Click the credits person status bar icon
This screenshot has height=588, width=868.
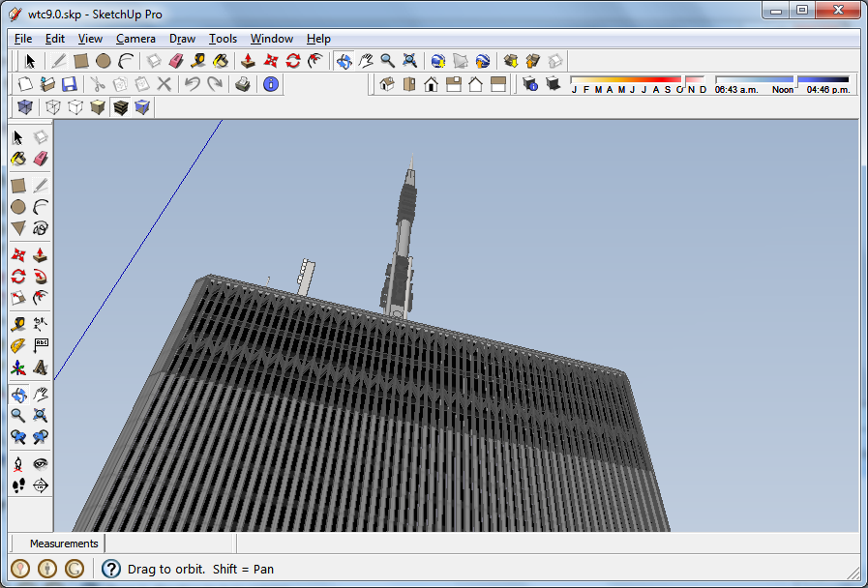[x=47, y=569]
